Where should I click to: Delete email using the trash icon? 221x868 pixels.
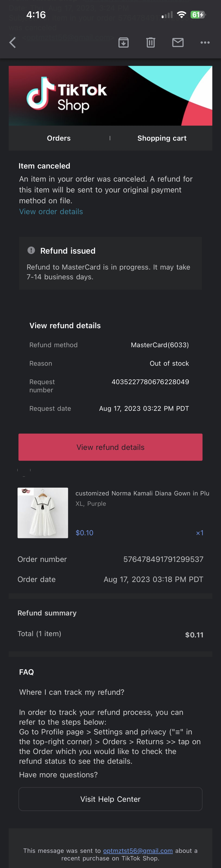[151, 43]
